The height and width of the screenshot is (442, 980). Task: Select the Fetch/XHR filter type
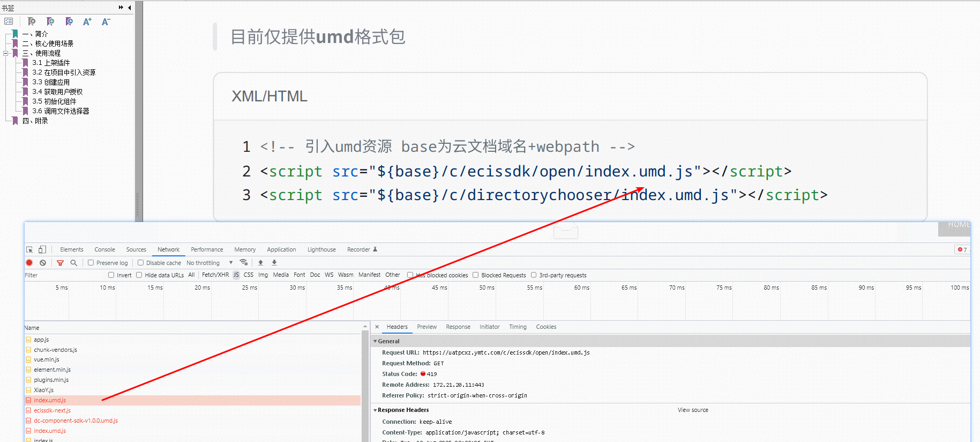[x=215, y=275]
